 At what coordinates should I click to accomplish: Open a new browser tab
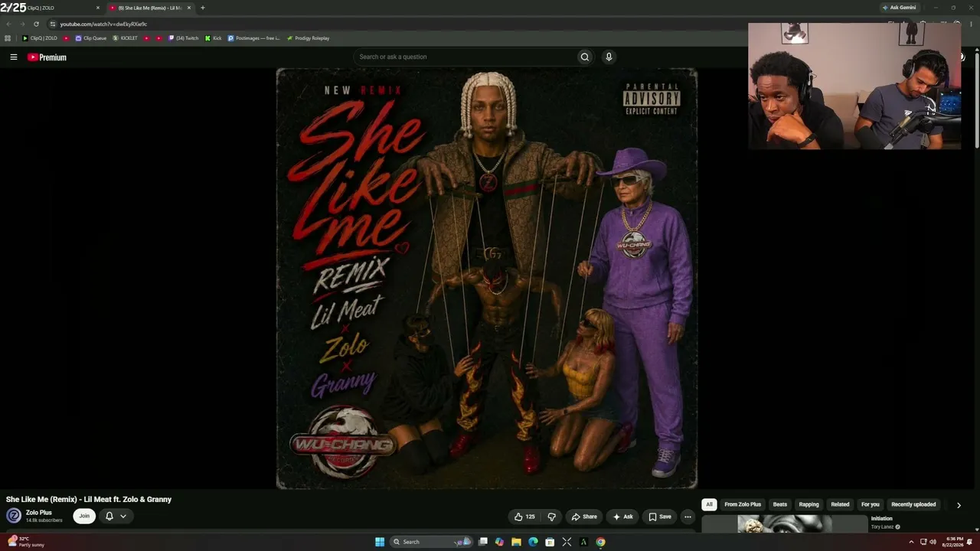tap(202, 8)
